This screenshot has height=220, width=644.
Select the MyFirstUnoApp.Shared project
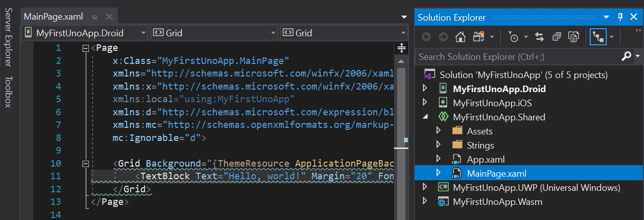tap(499, 117)
